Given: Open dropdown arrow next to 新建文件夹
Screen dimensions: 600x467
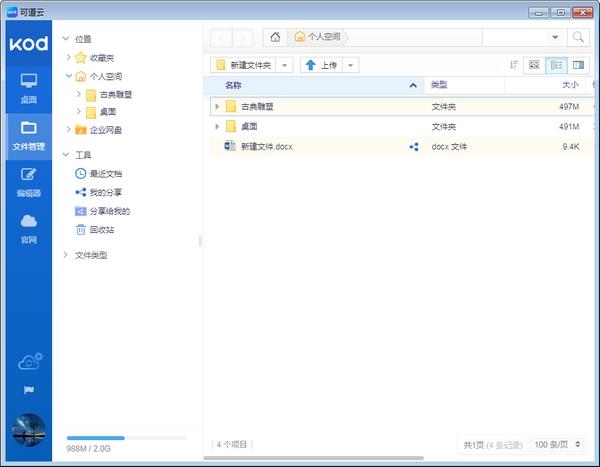Looking at the screenshot, I should pos(285,65).
